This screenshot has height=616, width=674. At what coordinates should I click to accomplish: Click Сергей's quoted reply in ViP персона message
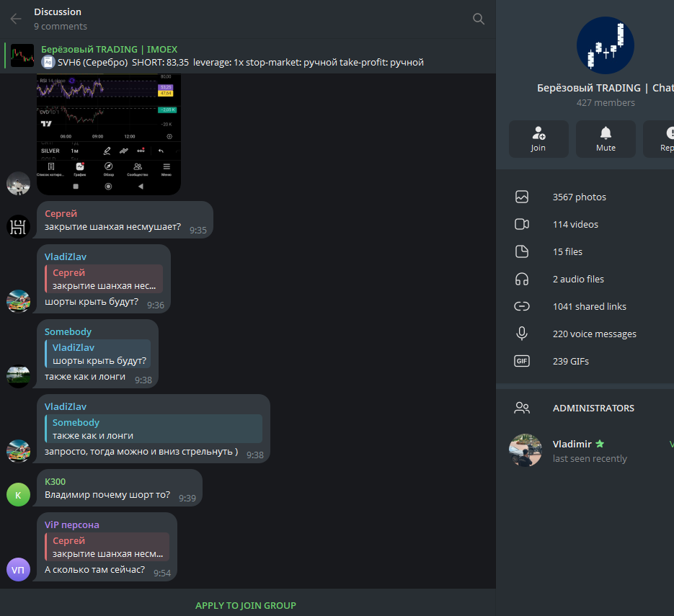coord(107,547)
